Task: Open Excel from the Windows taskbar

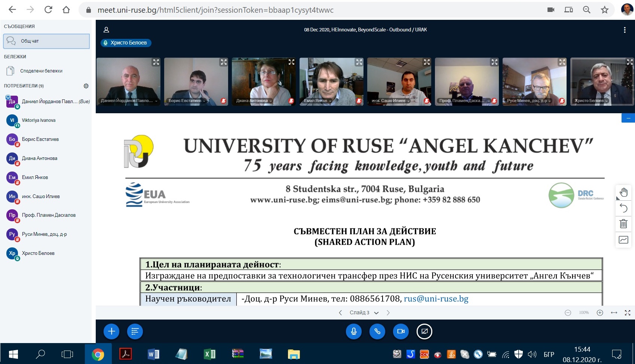Action: 209,354
